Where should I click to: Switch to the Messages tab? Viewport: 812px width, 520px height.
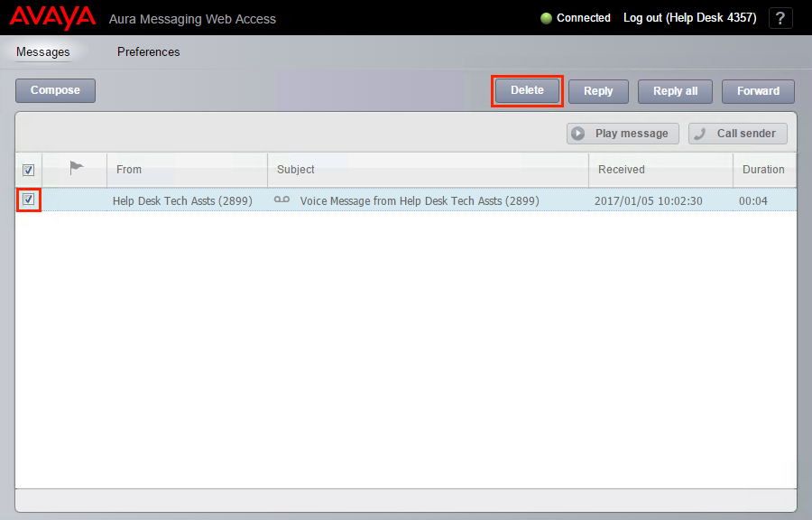(x=43, y=52)
